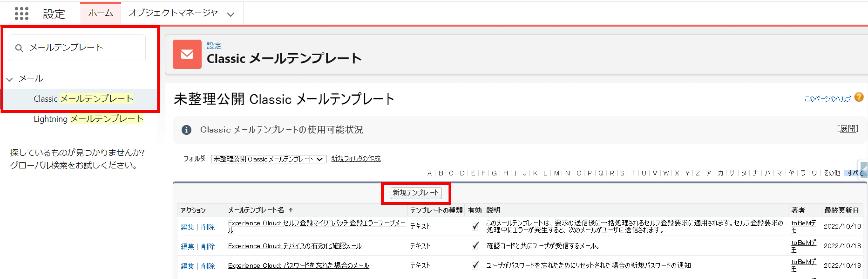The image size is (868, 279).
Task: Click the Quick Find search field
Action: click(x=77, y=48)
